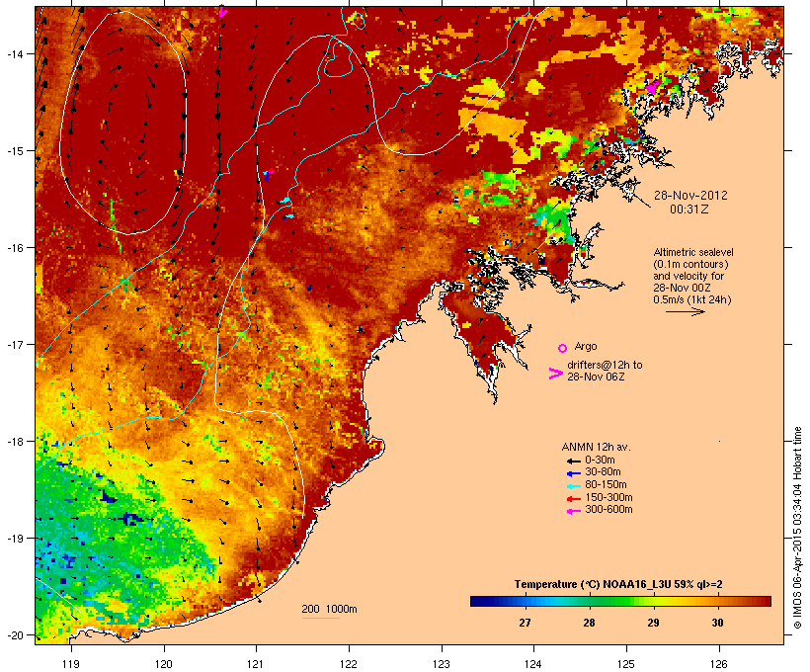The image size is (810, 672).
Task: Click the Argo legend label
Action: tap(586, 346)
